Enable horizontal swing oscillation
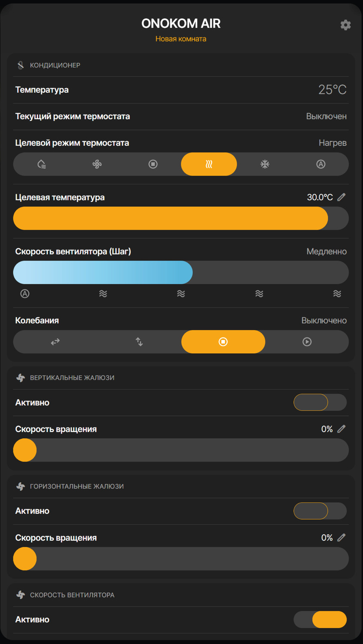The image size is (363, 644). [55, 342]
